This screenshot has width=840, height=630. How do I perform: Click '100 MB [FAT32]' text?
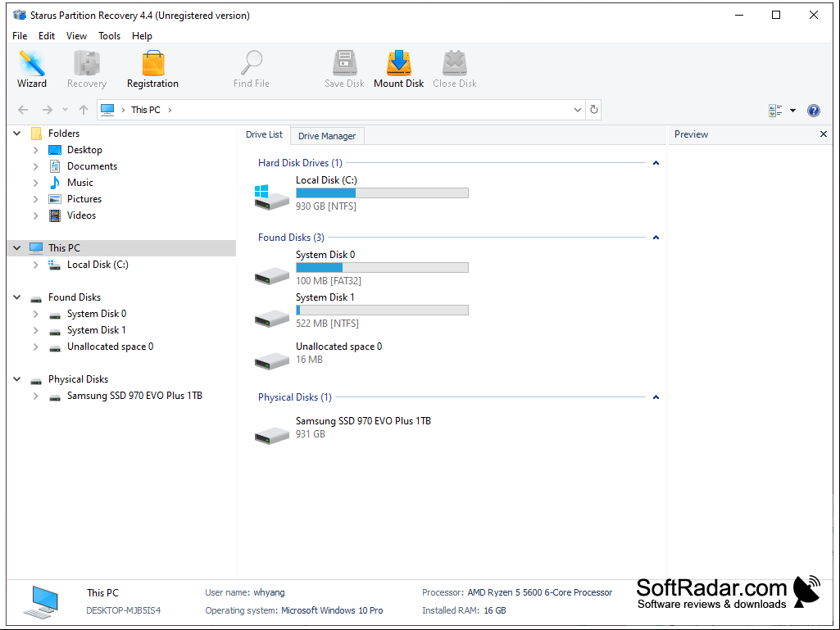(x=329, y=281)
